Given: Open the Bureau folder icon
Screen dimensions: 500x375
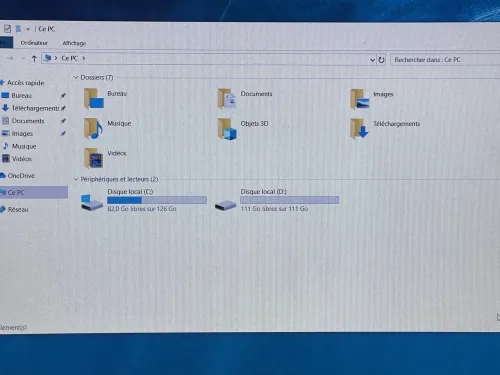Looking at the screenshot, I should pos(93,99).
